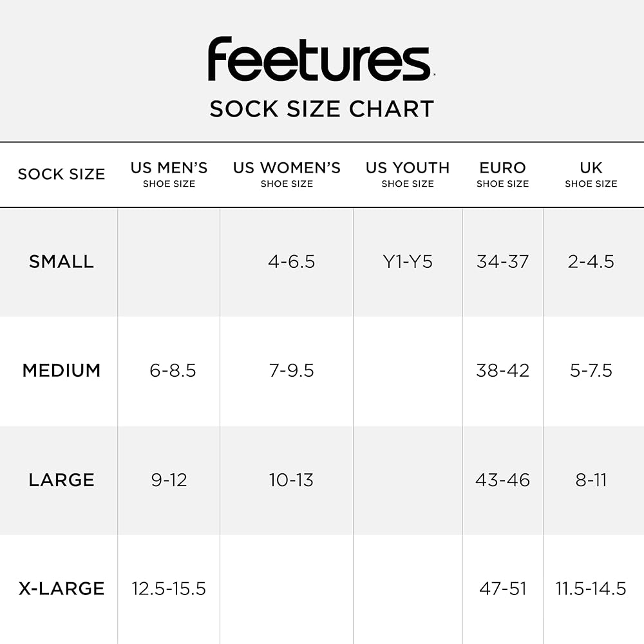Select the SOCK SIZE column header

[x=61, y=174]
